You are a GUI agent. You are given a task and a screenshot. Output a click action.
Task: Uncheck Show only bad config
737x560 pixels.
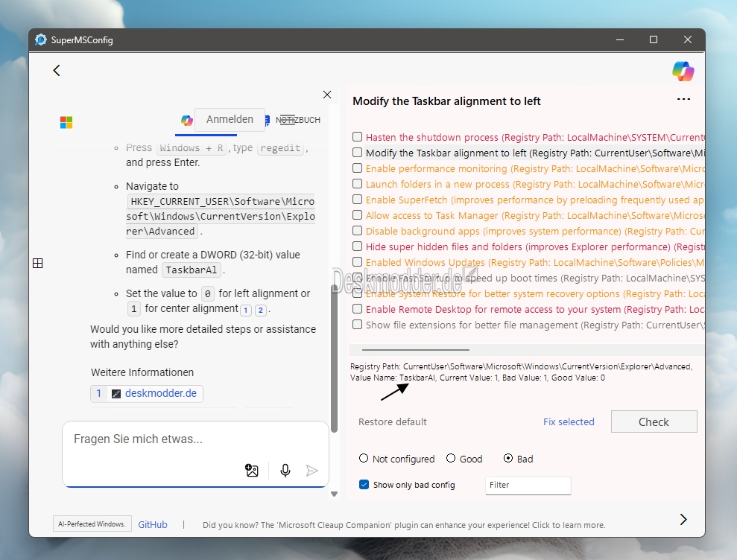click(364, 484)
